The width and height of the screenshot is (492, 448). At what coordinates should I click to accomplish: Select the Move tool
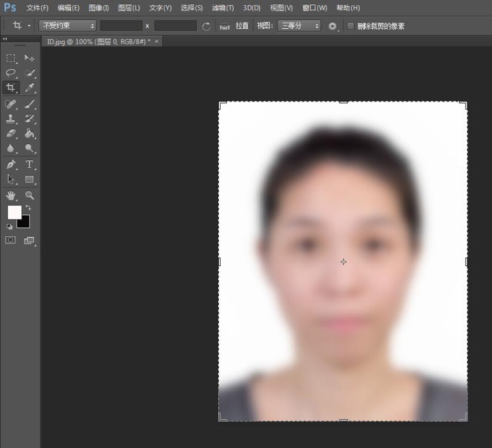click(29, 58)
